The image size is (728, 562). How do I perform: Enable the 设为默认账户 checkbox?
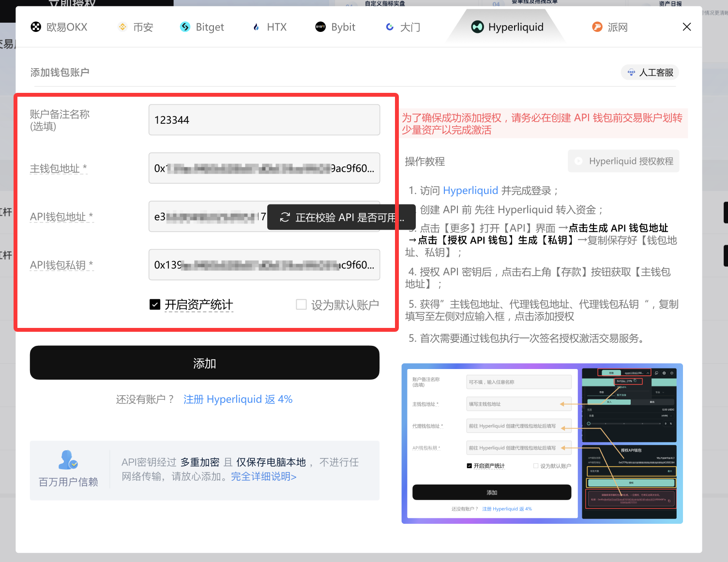301,305
